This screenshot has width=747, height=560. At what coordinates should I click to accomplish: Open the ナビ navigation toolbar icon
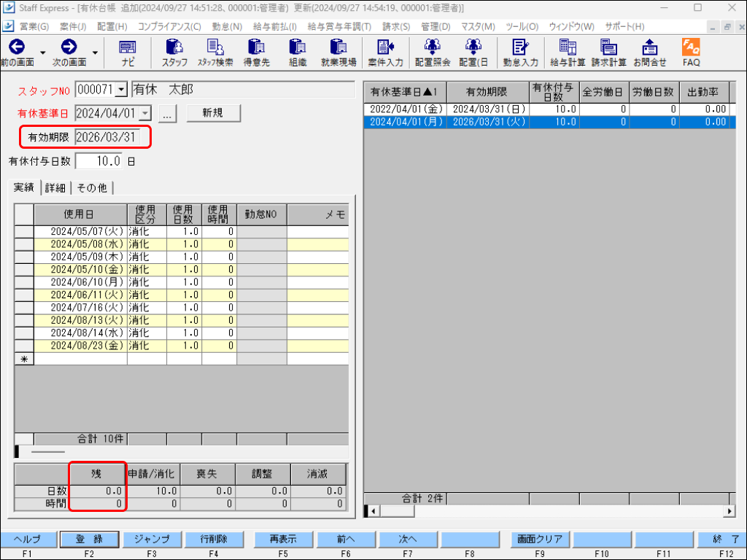click(127, 52)
